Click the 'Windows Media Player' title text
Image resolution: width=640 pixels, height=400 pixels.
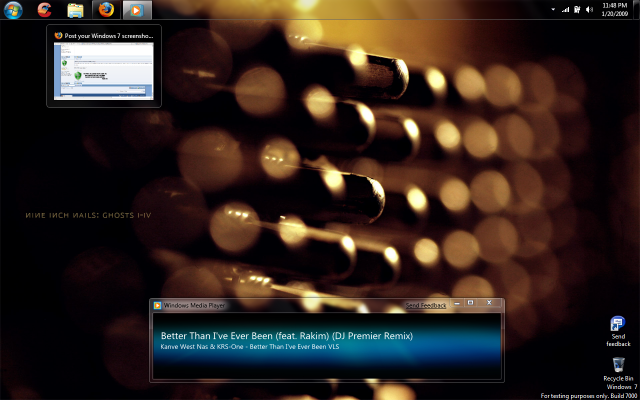click(x=194, y=305)
